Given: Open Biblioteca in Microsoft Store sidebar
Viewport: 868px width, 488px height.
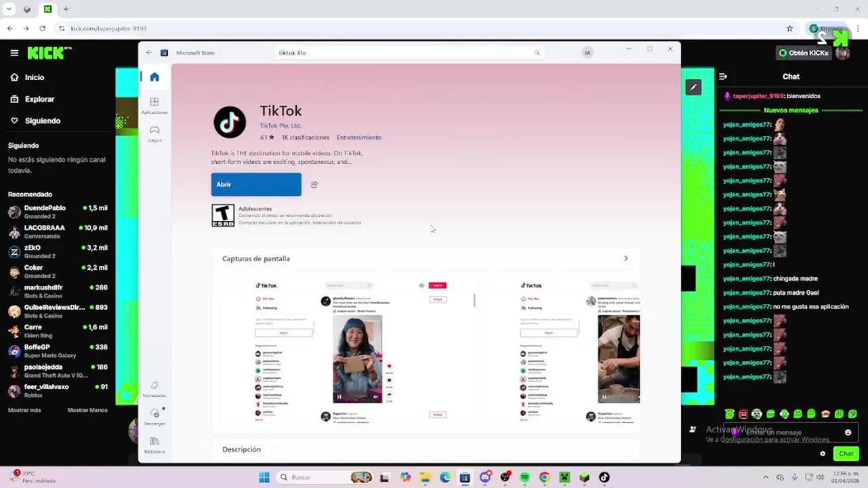Looking at the screenshot, I should tap(154, 445).
